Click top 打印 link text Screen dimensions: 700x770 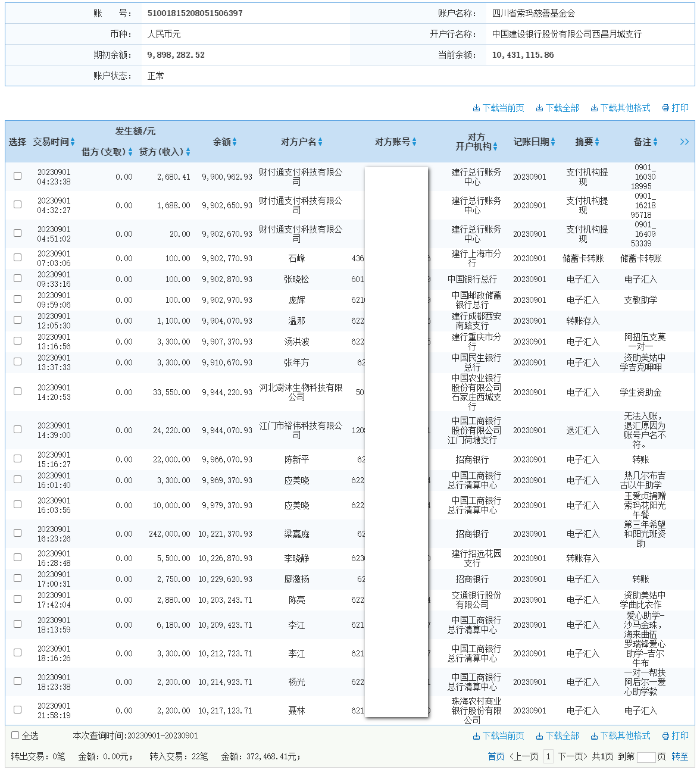click(680, 108)
